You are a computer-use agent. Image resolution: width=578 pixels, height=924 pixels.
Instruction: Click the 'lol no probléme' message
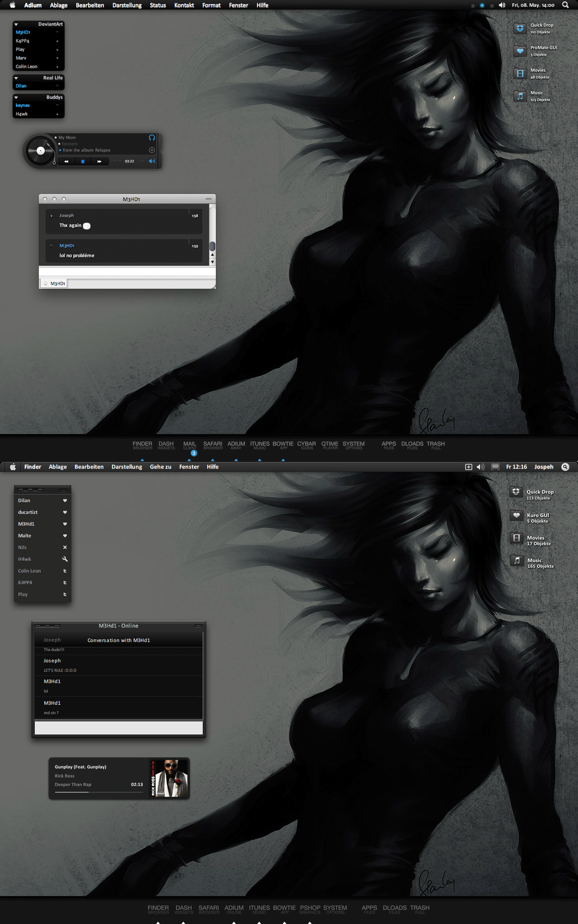pyautogui.click(x=77, y=255)
